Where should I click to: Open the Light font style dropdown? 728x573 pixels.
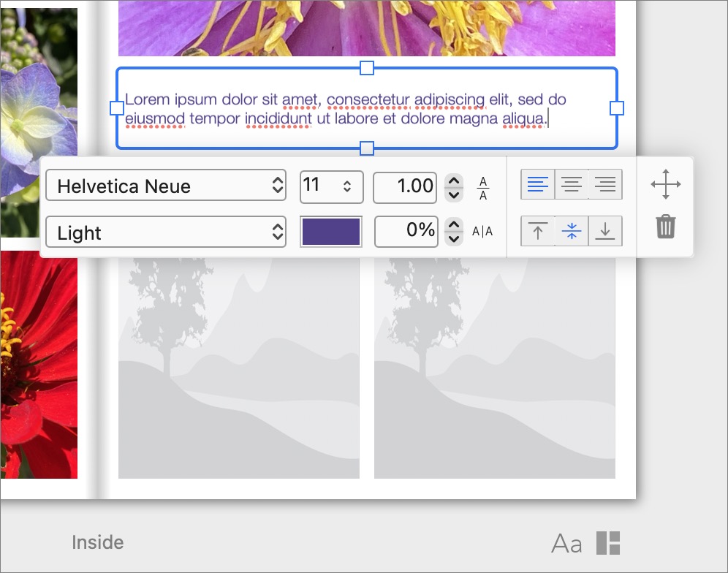tap(166, 233)
